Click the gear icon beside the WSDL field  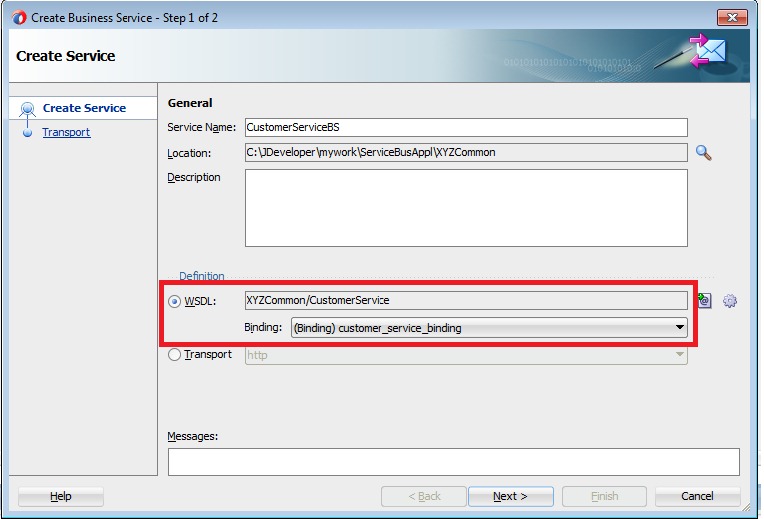tap(730, 301)
